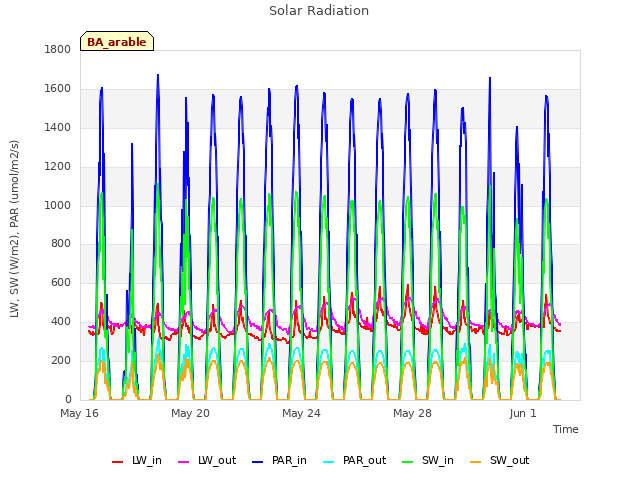Click the May 24 x-axis label

click(302, 413)
